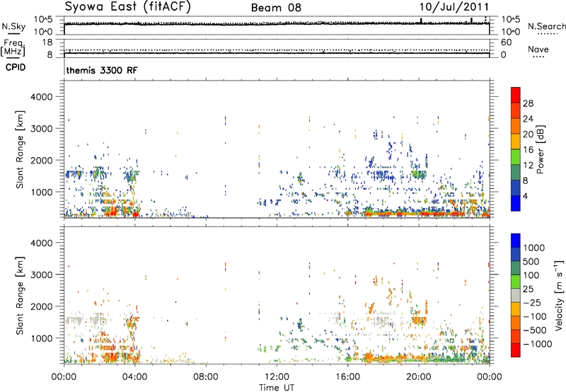
Task: Click the dotted line sample under N.Search
Action: (x=547, y=33)
